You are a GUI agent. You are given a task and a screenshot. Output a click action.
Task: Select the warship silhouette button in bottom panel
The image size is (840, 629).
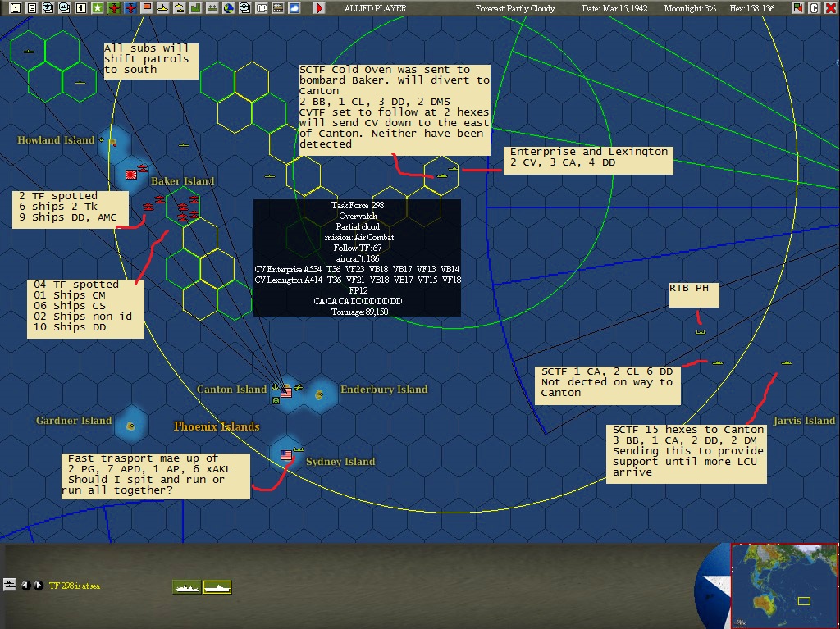(186, 587)
